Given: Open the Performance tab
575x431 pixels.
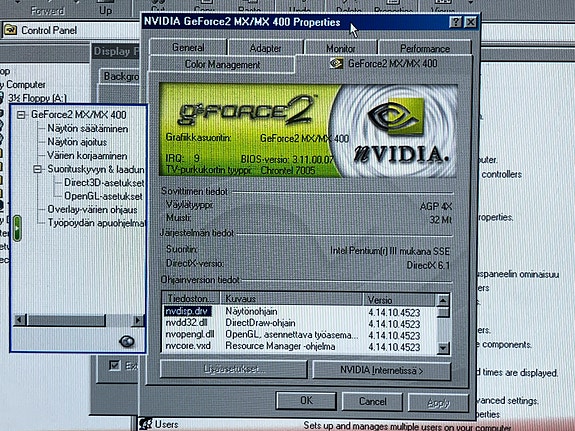Looking at the screenshot, I should point(425,48).
